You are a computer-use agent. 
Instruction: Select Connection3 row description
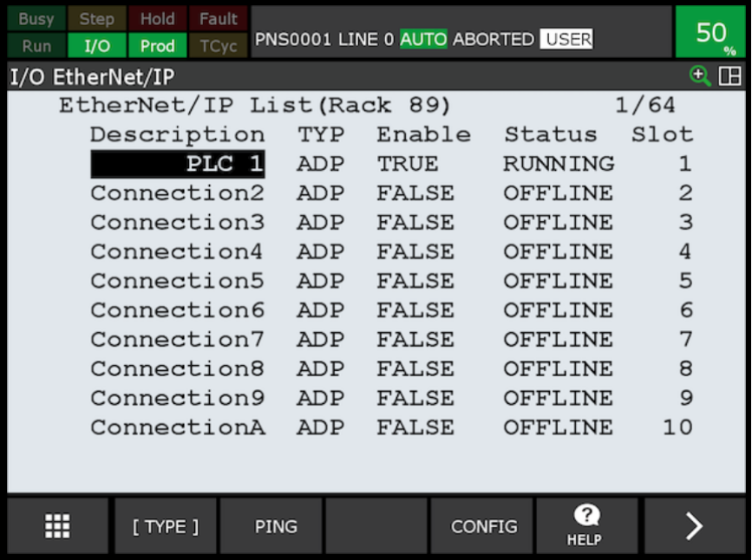178,223
